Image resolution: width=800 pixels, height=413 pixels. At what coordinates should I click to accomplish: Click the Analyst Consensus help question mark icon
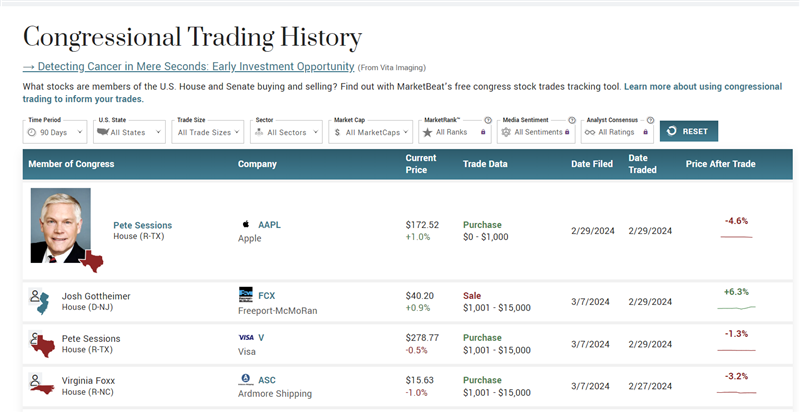tap(650, 120)
